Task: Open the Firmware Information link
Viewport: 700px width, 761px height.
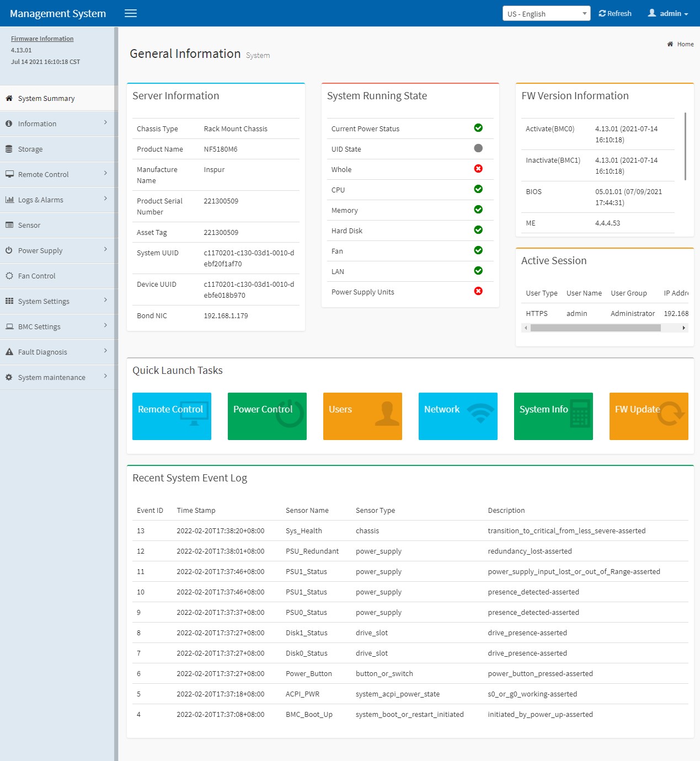Action: [42, 39]
